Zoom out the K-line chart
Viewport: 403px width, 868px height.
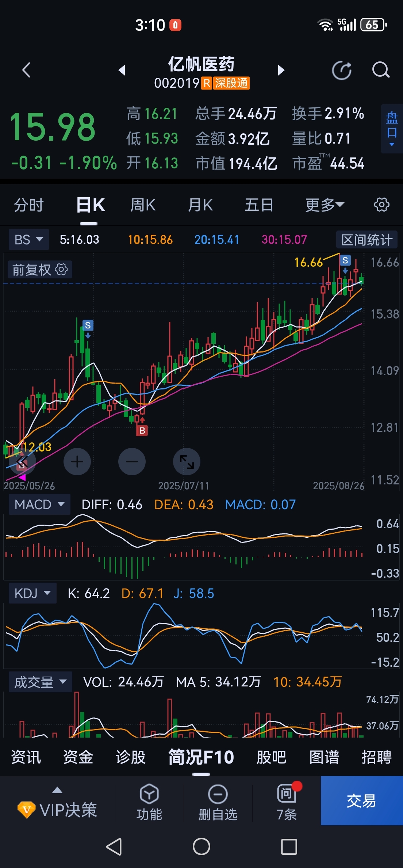pyautogui.click(x=132, y=461)
